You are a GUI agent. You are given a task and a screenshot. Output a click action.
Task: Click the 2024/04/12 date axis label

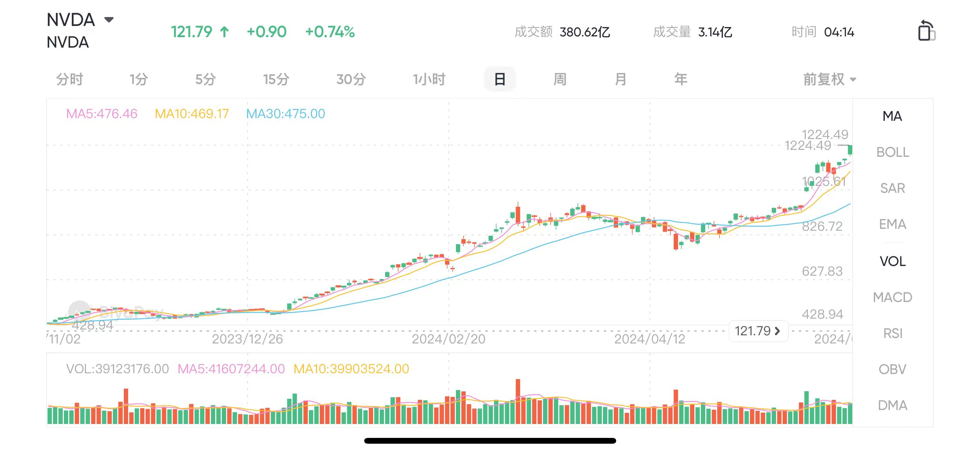tap(650, 339)
